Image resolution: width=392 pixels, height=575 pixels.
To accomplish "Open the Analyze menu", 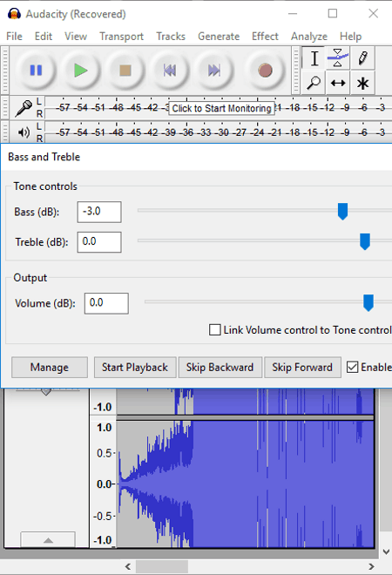I will pyautogui.click(x=309, y=37).
